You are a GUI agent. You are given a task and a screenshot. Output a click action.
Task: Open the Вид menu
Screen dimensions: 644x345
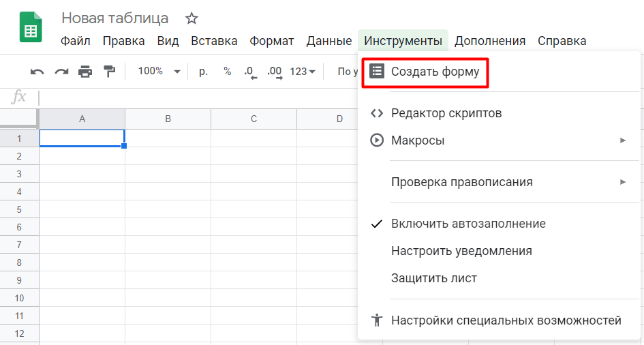(x=168, y=41)
